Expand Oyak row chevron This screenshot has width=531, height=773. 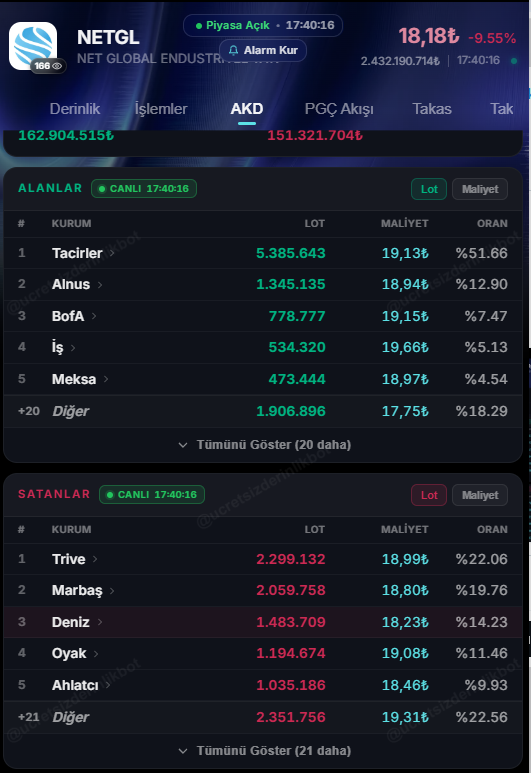96,654
